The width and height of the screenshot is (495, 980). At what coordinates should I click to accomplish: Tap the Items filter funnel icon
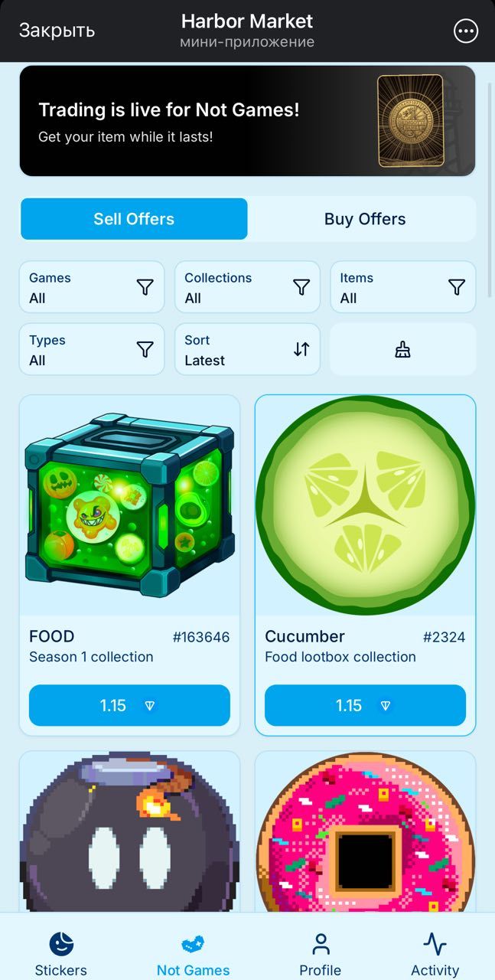coord(457,287)
